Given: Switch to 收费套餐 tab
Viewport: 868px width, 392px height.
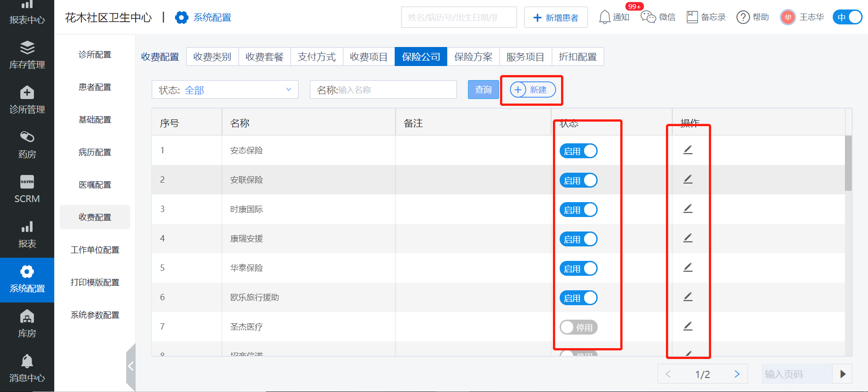Looking at the screenshot, I should (x=264, y=57).
